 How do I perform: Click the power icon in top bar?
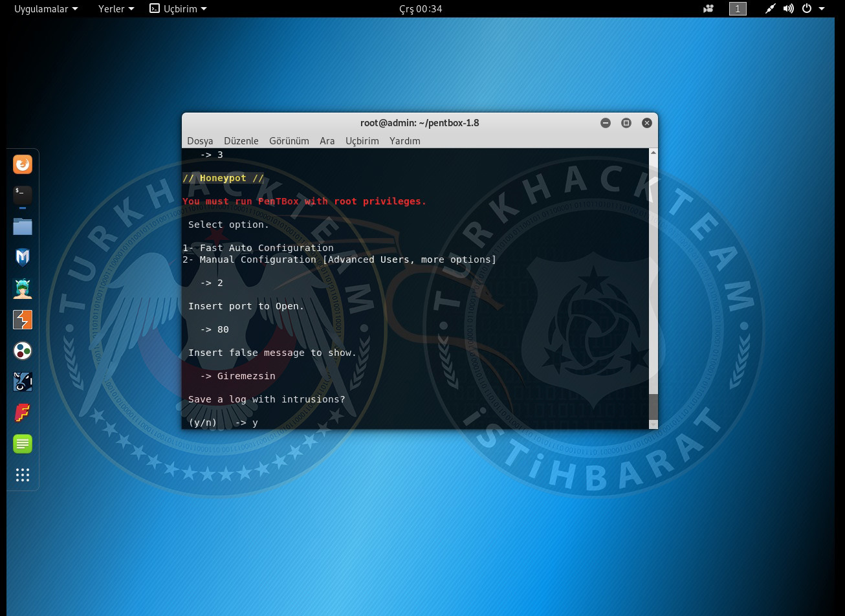pos(807,8)
